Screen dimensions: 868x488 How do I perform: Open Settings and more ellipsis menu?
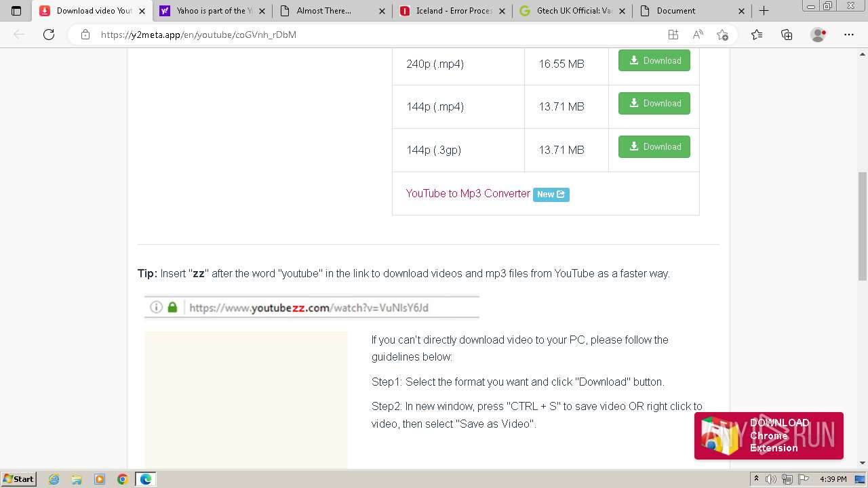point(849,35)
